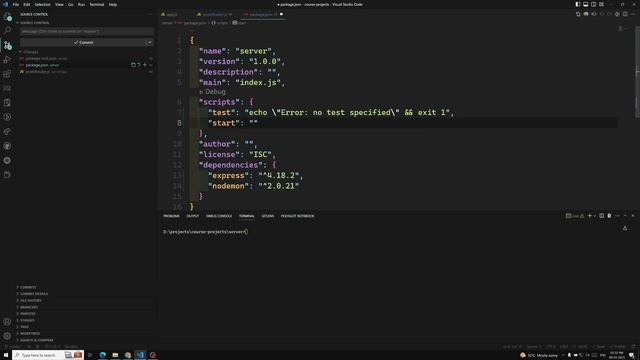
Task: Click the commit message input field
Action: pos(87,31)
